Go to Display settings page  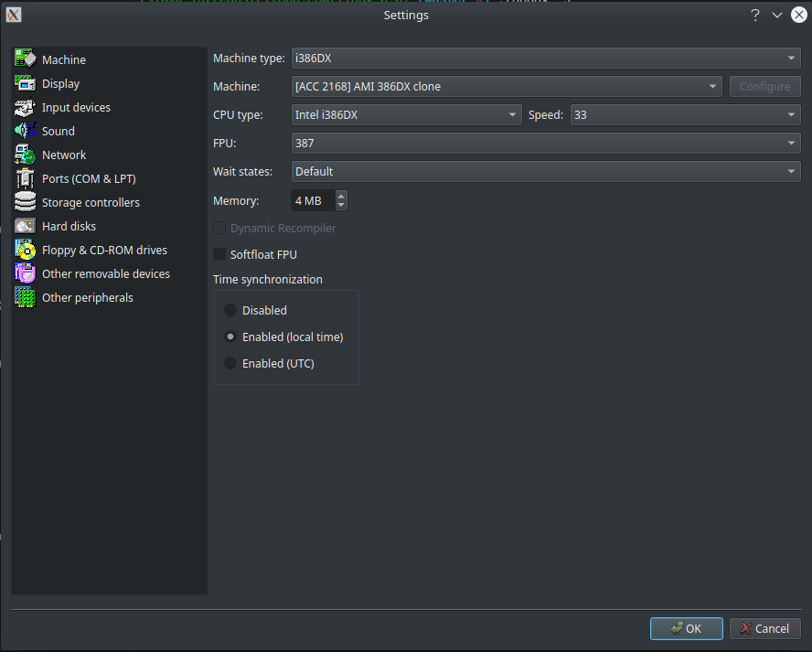pyautogui.click(x=60, y=83)
